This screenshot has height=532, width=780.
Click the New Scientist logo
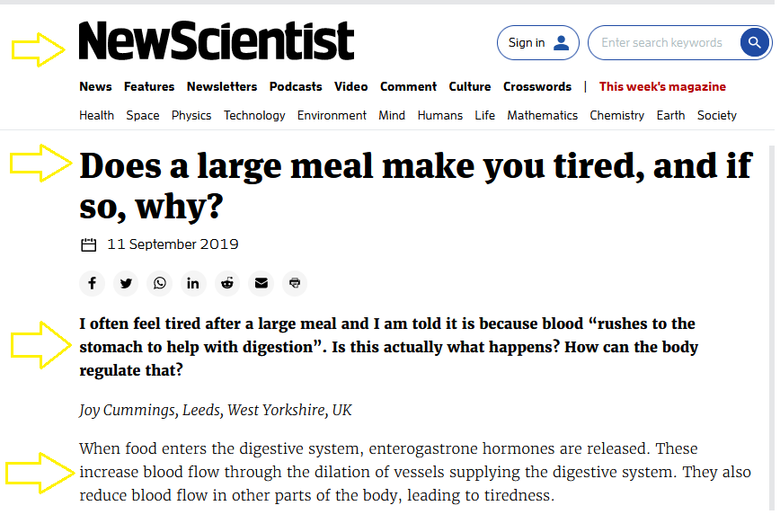[x=217, y=42]
